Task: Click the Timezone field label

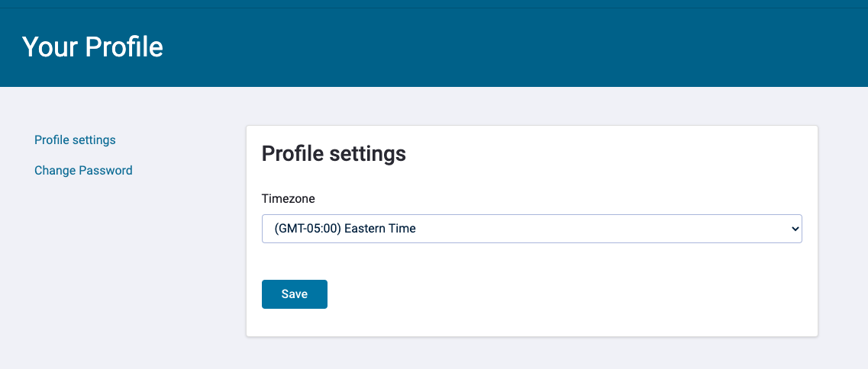Action: point(289,199)
